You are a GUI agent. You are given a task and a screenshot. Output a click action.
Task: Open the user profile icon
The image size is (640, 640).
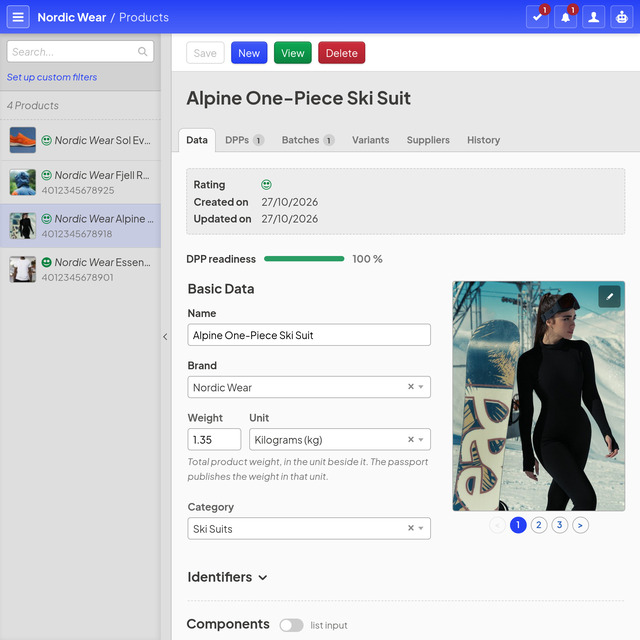click(x=593, y=17)
